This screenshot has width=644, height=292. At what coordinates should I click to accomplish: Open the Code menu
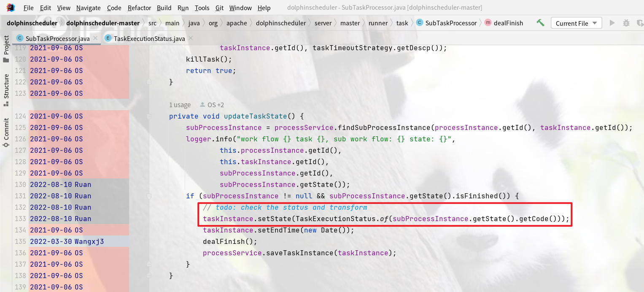pyautogui.click(x=114, y=8)
